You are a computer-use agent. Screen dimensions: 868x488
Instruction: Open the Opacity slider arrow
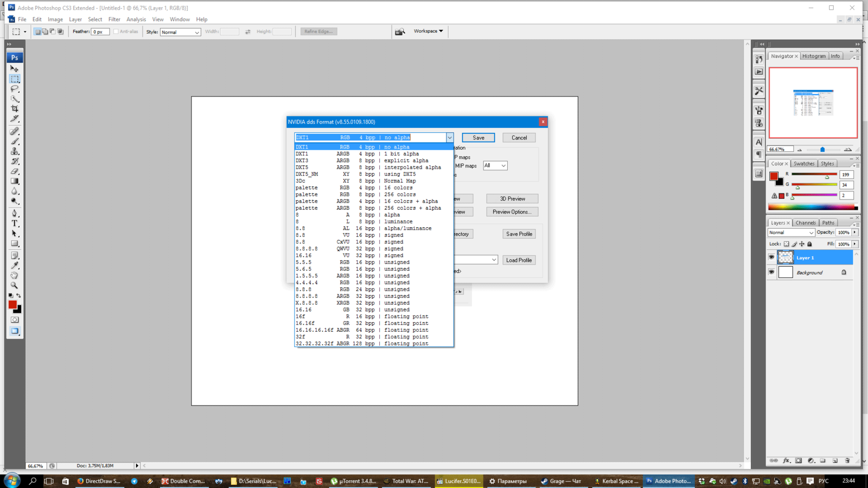(x=855, y=232)
